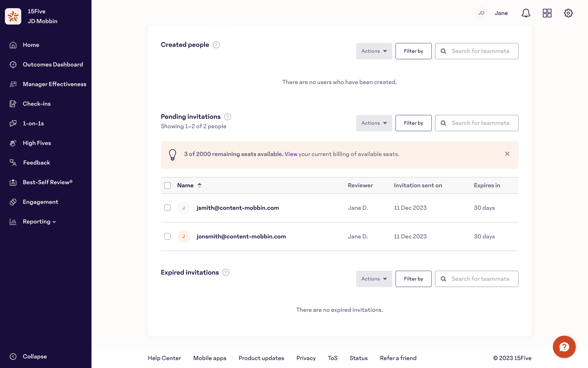This screenshot has height=368, width=588.
Task: Open the settings gear icon
Action: tap(568, 13)
